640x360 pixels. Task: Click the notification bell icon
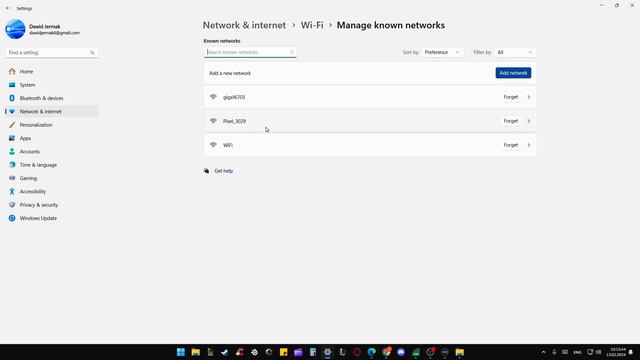point(631,352)
